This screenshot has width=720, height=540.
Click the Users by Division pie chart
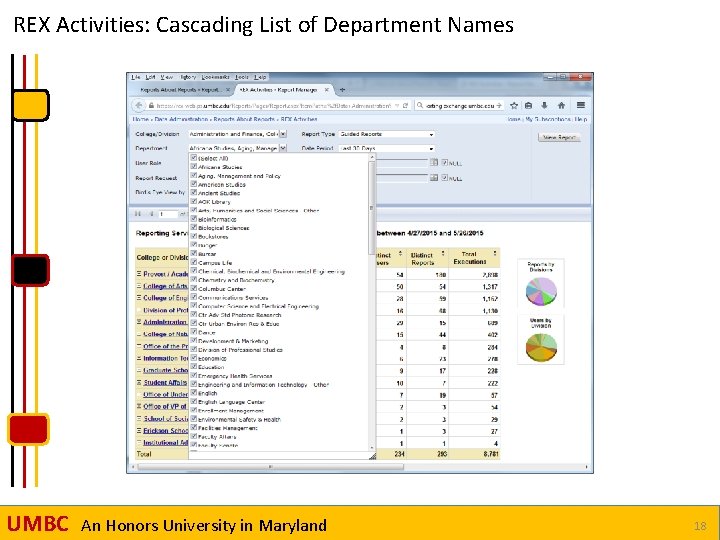pyautogui.click(x=541, y=347)
